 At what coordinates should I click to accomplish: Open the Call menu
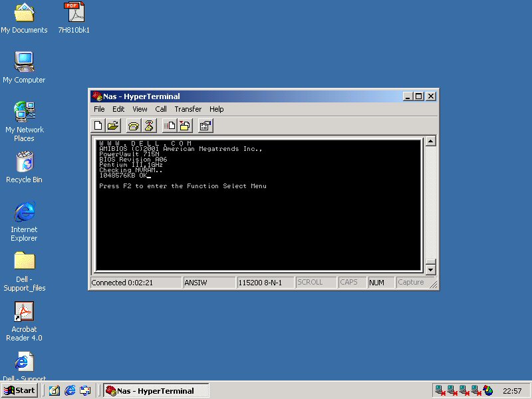pyautogui.click(x=161, y=109)
